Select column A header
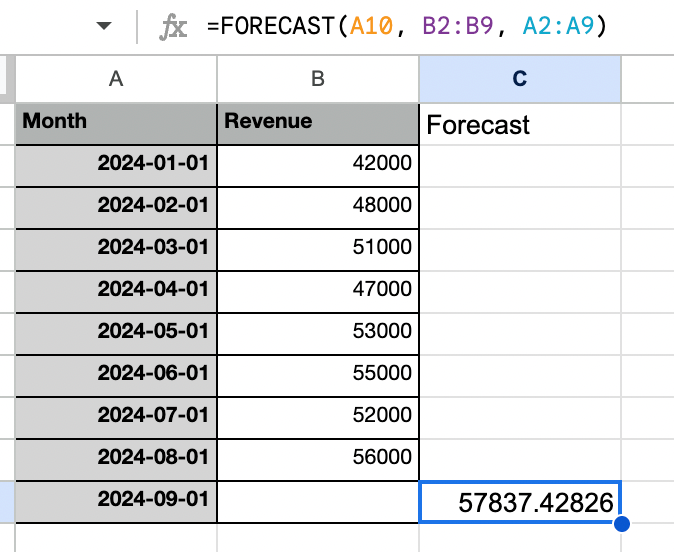This screenshot has width=674, height=552. [116, 79]
